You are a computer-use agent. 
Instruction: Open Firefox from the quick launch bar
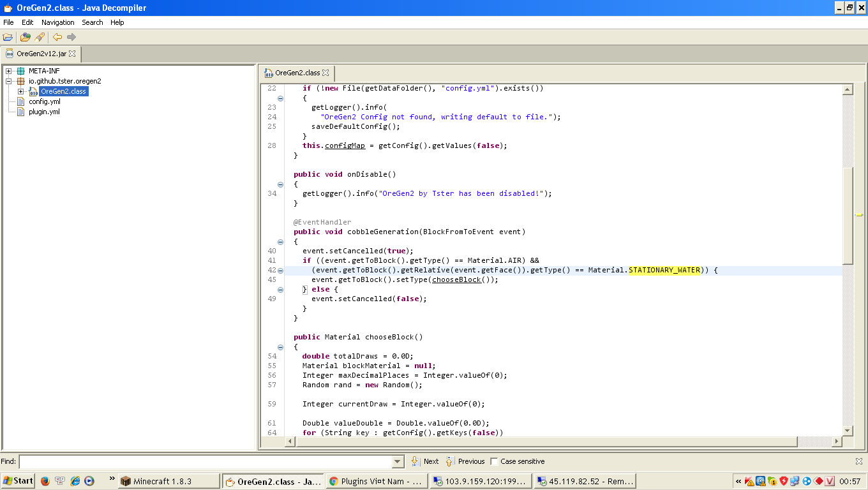[x=45, y=481]
